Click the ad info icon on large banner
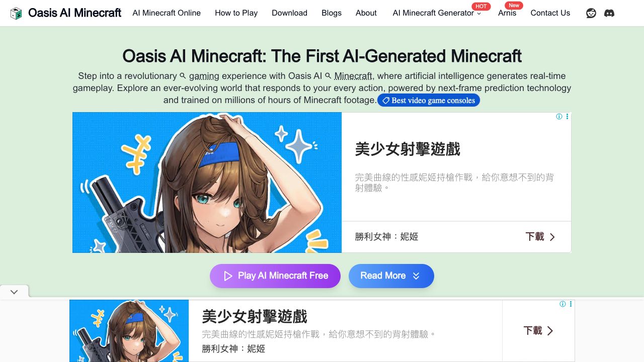644x362 pixels. 559,117
